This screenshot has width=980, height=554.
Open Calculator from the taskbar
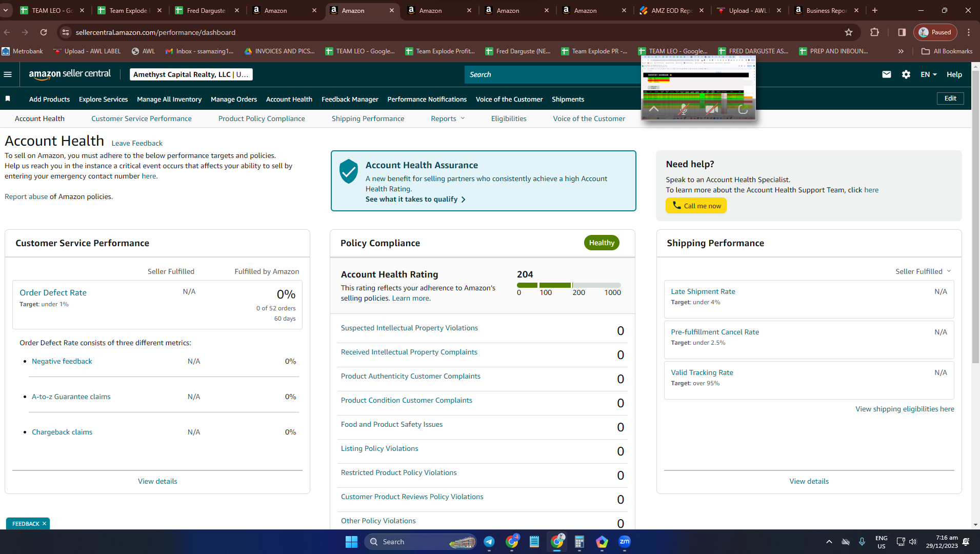tap(579, 542)
